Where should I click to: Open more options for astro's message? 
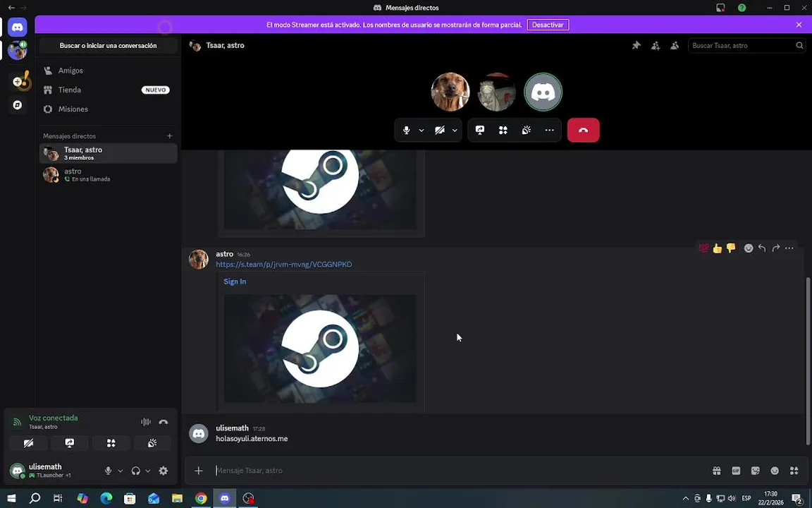coord(789,249)
